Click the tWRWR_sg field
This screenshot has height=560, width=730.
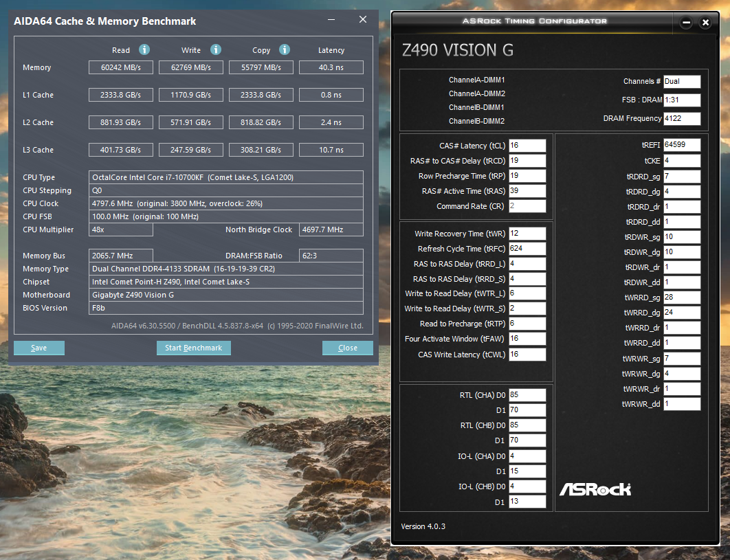point(682,359)
